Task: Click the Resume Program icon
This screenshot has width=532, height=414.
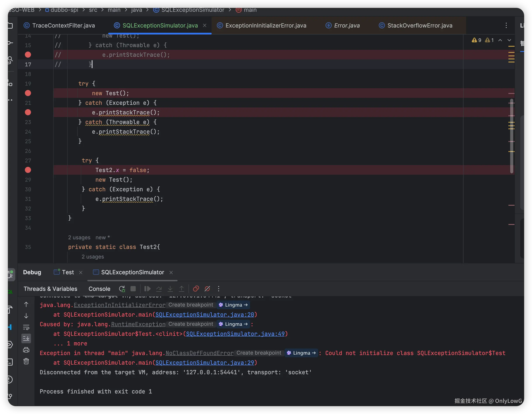Action: 147,289
